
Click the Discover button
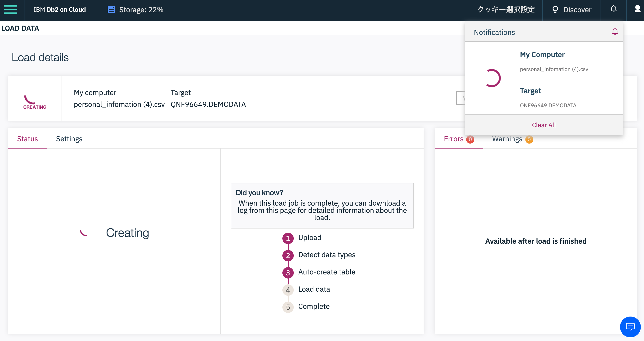click(x=577, y=10)
